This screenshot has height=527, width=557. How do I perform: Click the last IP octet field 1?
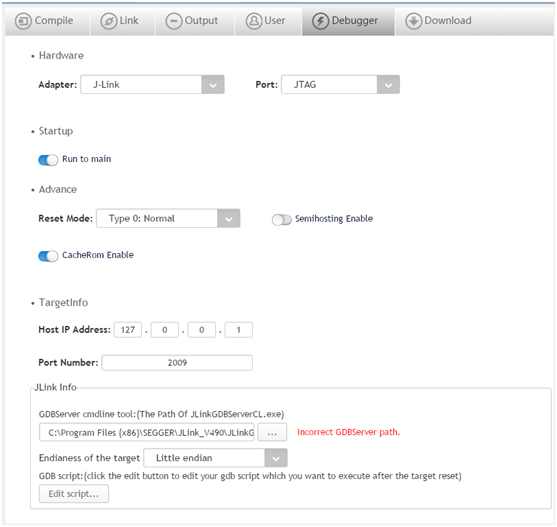(x=239, y=330)
